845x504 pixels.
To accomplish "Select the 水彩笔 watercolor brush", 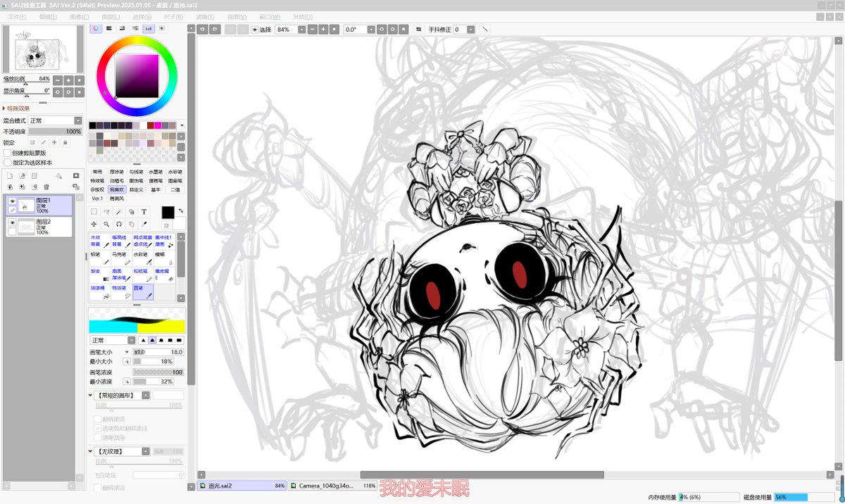I will (x=142, y=258).
